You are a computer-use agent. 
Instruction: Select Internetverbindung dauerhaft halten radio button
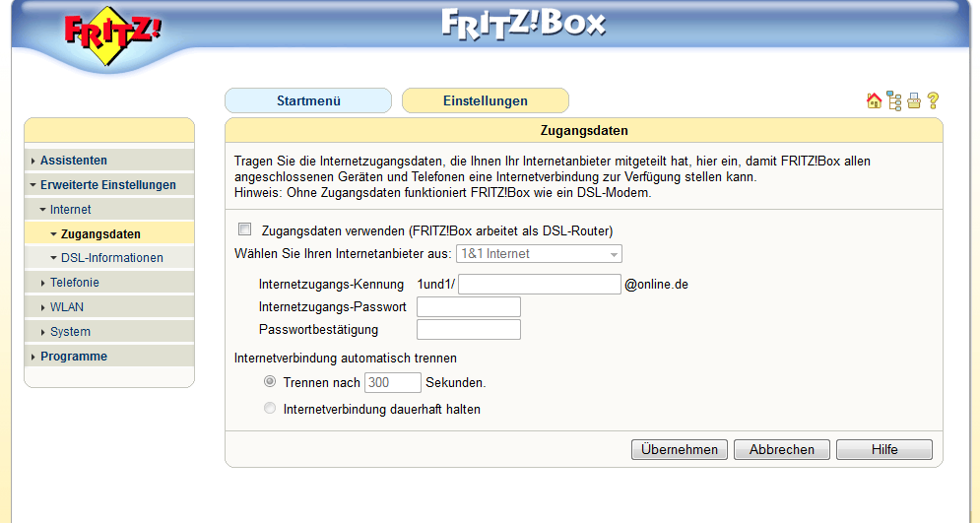point(269,408)
